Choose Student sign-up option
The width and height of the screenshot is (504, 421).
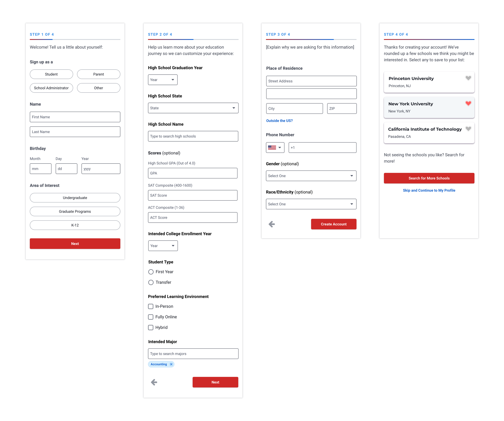51,74
